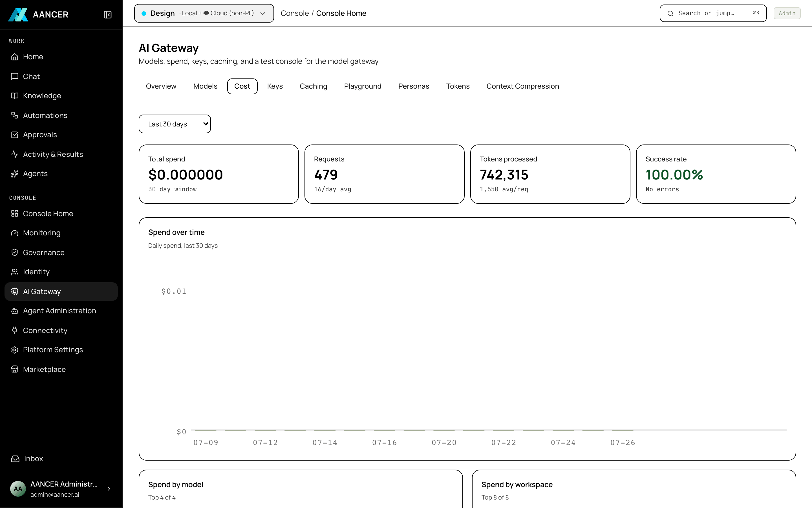Open Home via house icon
This screenshot has width=812, height=508.
[x=14, y=57]
